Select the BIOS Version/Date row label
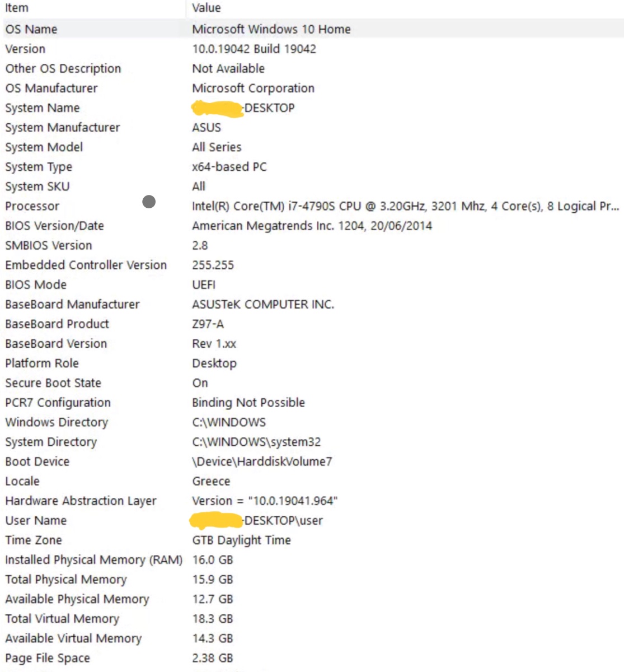Screen dimensions: 624x672 [x=55, y=226]
